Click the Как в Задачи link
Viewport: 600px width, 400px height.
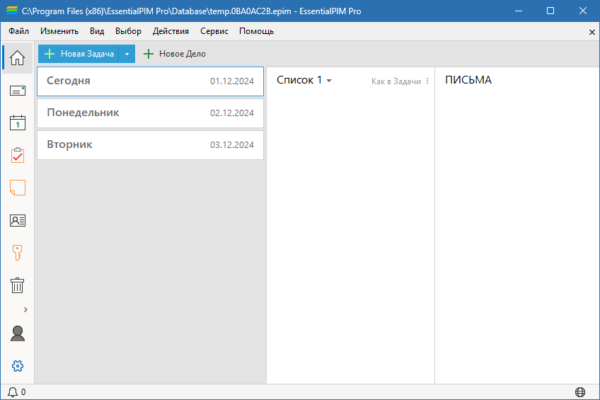click(x=396, y=81)
